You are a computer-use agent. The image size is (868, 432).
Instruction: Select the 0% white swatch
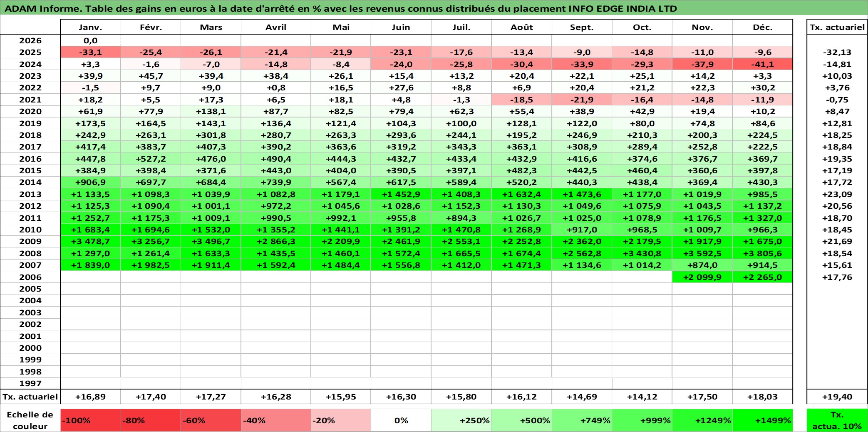click(x=401, y=420)
